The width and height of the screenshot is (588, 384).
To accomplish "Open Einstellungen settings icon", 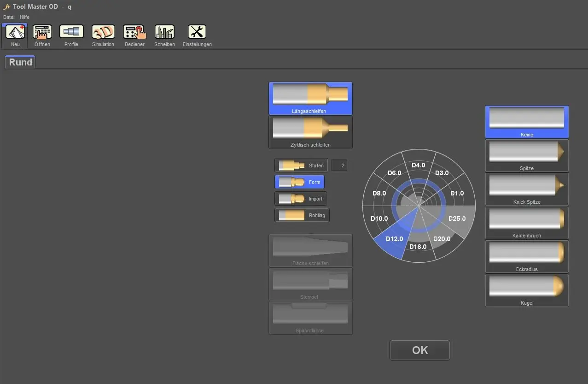I will tap(197, 32).
